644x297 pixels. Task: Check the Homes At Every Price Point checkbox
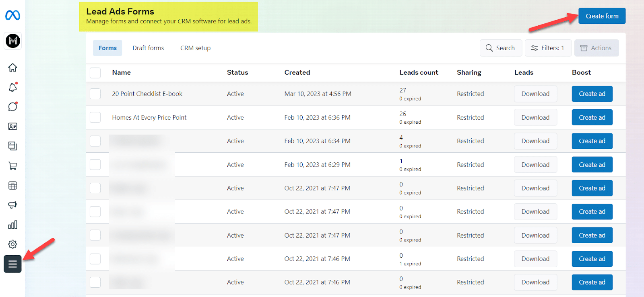(x=95, y=117)
